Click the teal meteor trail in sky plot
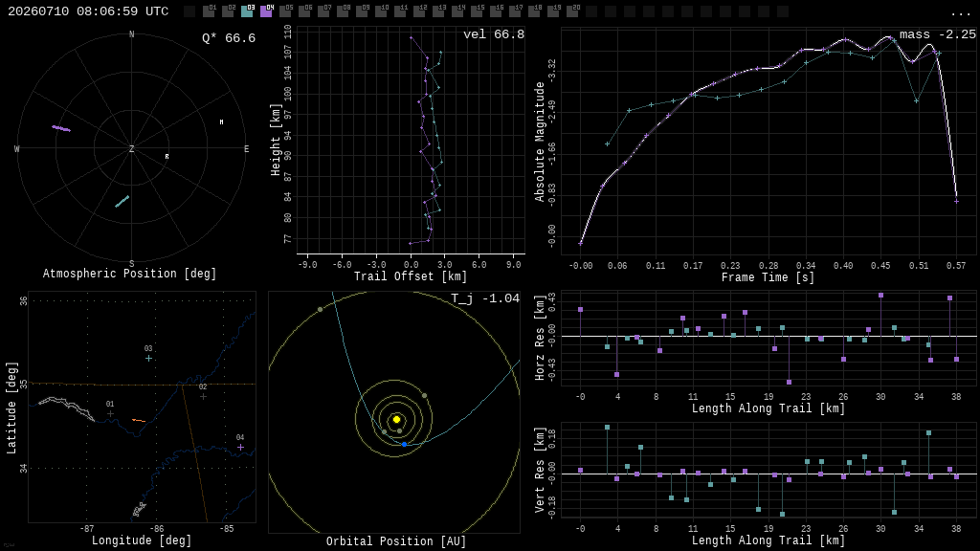The width and height of the screenshot is (980, 551). click(x=122, y=201)
